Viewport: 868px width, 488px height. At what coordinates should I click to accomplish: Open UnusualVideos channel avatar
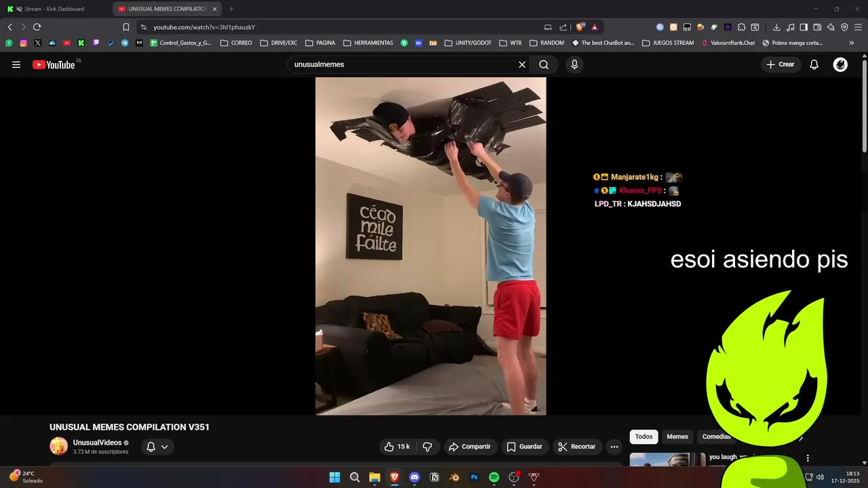point(59,446)
